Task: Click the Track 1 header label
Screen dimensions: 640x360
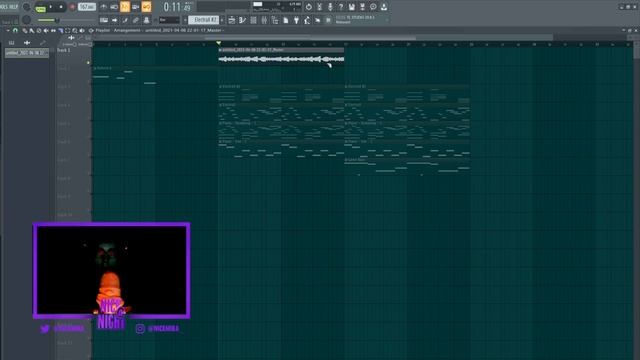Action: 64,50
